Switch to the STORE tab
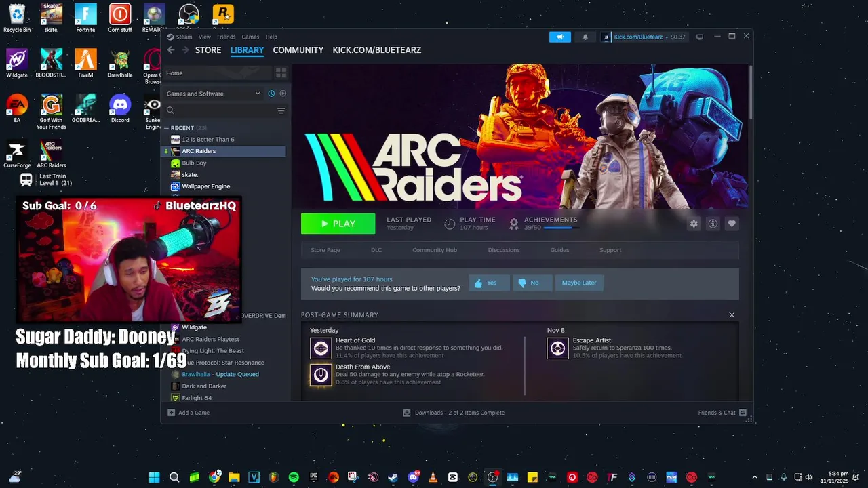The height and width of the screenshot is (488, 868). point(208,50)
